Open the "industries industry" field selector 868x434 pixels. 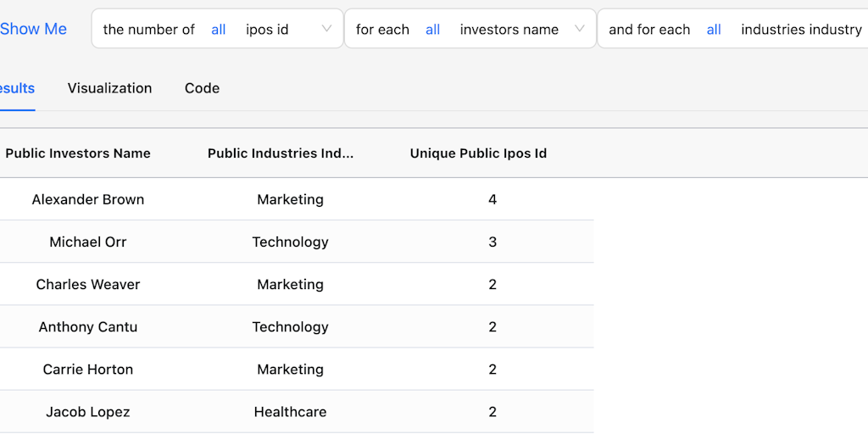coord(800,30)
